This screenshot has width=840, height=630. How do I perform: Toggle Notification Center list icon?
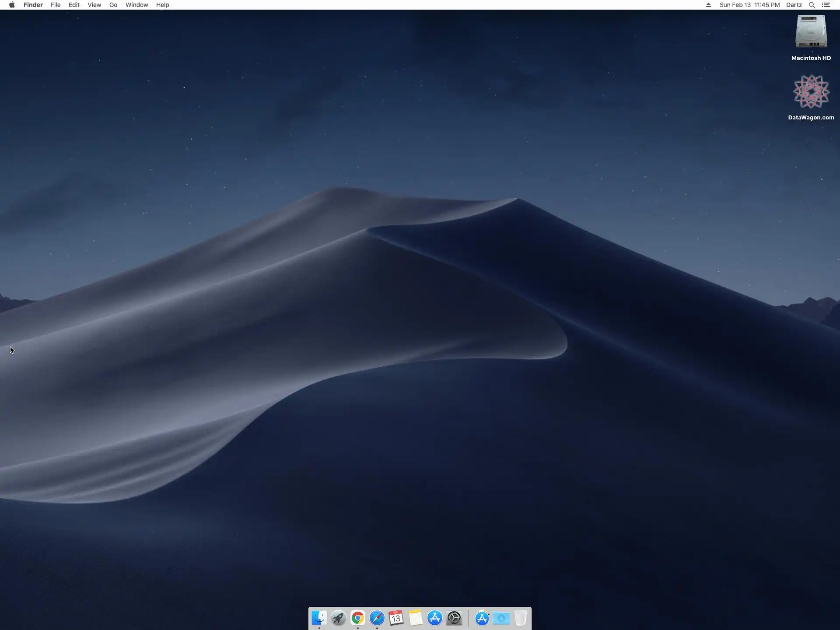826,5
